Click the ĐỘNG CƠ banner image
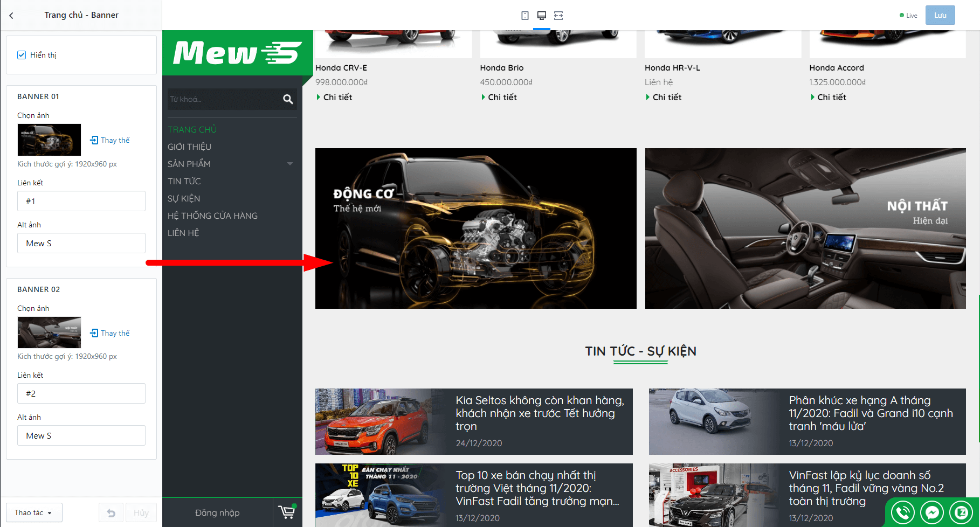The width and height of the screenshot is (980, 527). click(476, 228)
